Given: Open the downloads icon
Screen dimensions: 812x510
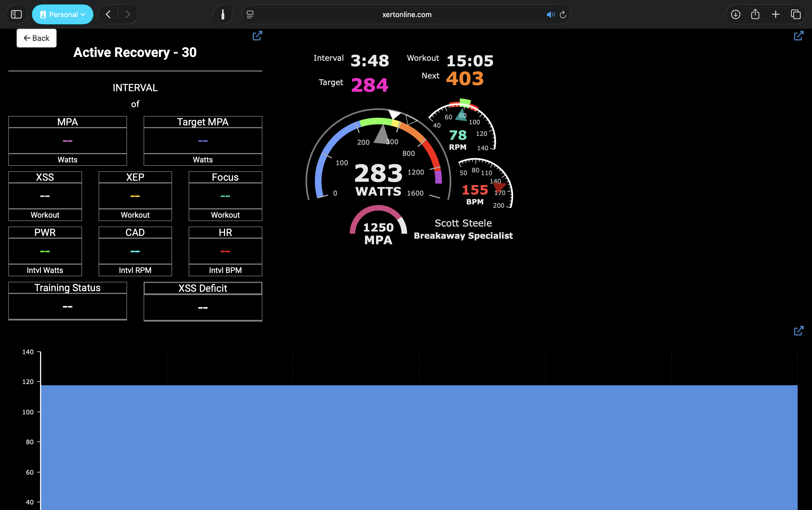Looking at the screenshot, I should point(735,14).
